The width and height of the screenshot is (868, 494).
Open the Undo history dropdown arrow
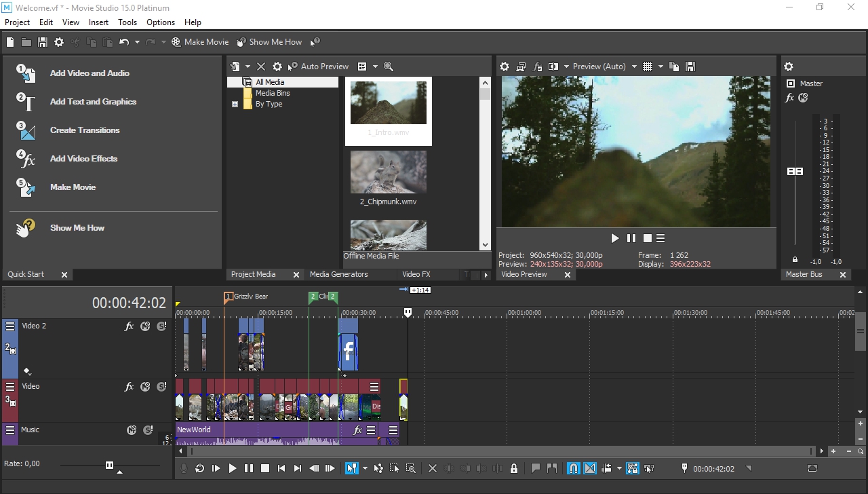(x=137, y=42)
